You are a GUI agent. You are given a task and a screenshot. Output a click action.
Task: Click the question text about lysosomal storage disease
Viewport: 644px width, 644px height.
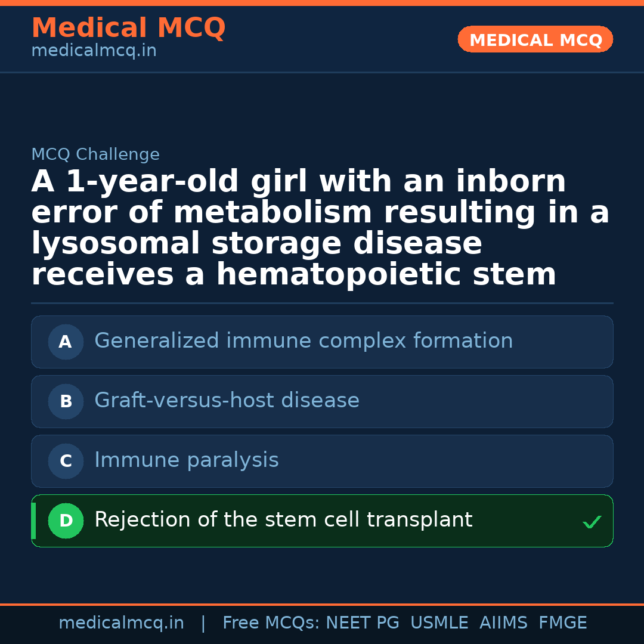tap(321, 228)
